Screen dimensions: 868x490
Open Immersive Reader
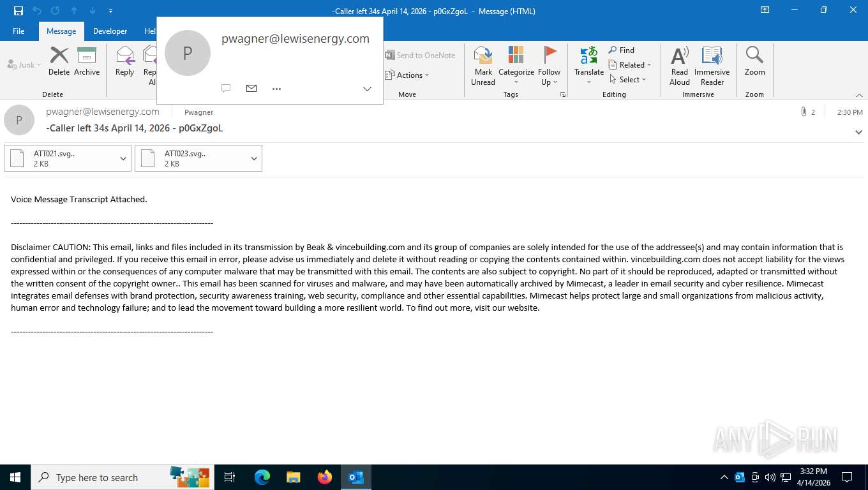point(712,66)
